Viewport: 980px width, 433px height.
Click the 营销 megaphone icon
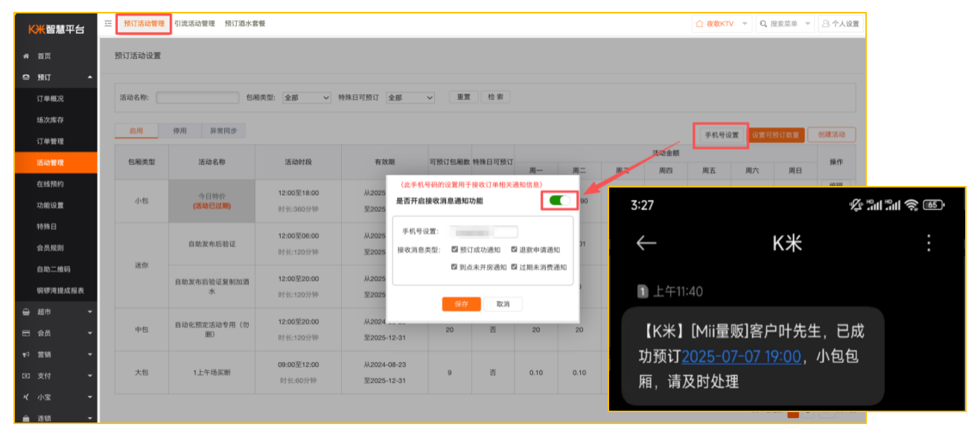pos(27,355)
